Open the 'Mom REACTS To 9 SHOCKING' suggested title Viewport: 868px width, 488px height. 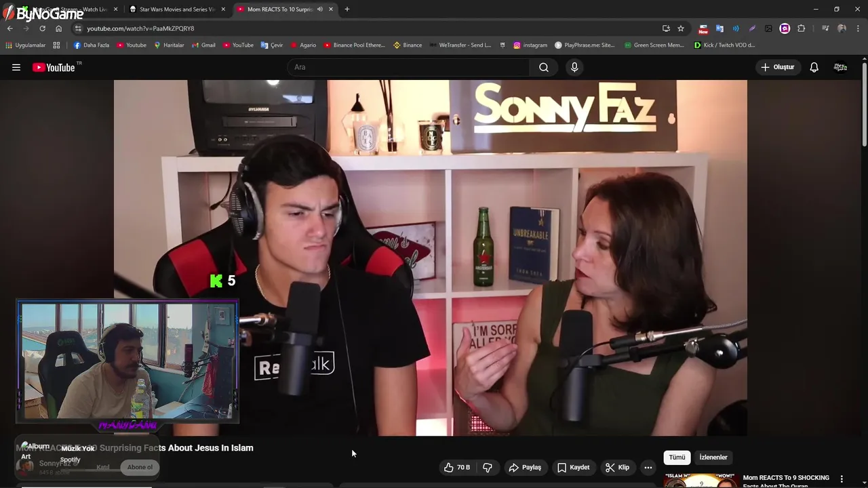tap(786, 481)
